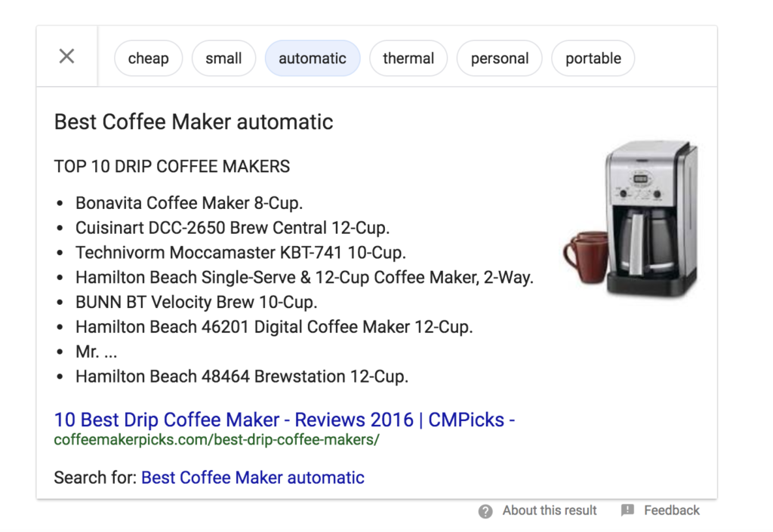Click the highlighted 'automatic' chip
The image size is (773, 532).
click(x=313, y=58)
